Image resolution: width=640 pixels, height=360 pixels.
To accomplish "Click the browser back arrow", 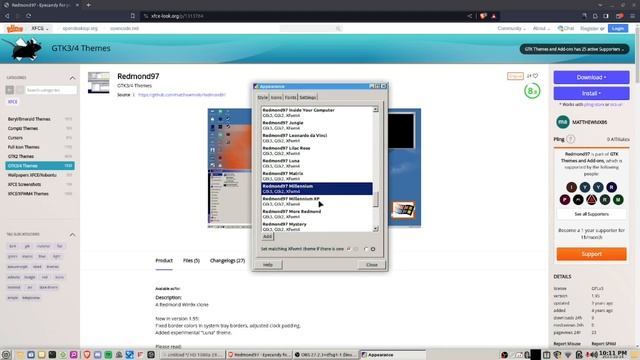I will point(7,16).
